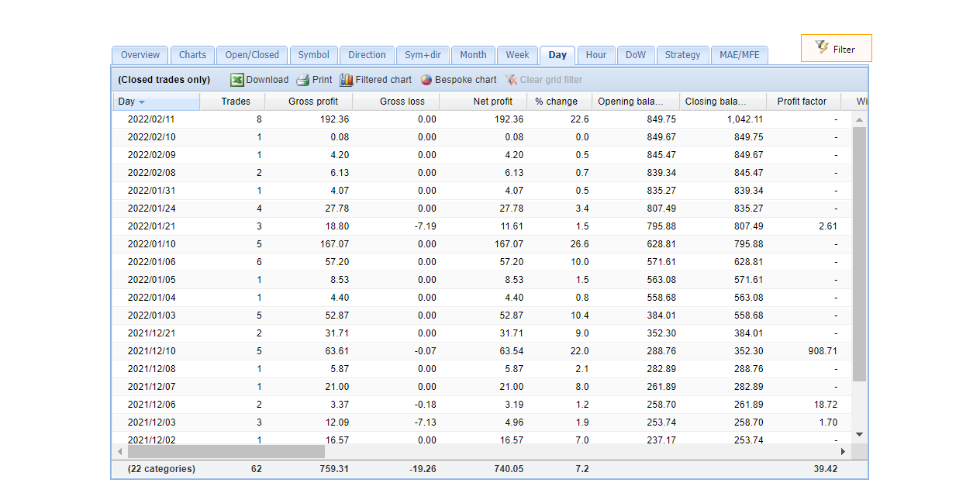Viewport: 980px width, 500px height.
Task: Open the Week tab
Action: pos(517,54)
